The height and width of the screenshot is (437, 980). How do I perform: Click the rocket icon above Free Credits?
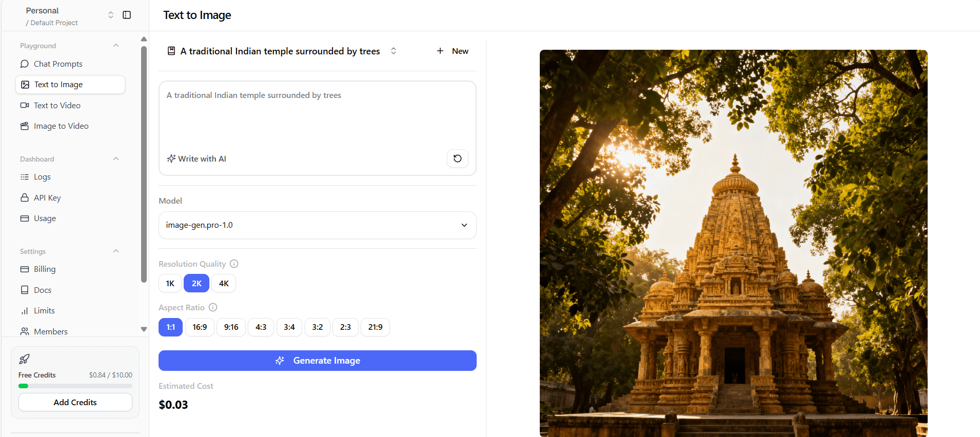click(x=24, y=359)
